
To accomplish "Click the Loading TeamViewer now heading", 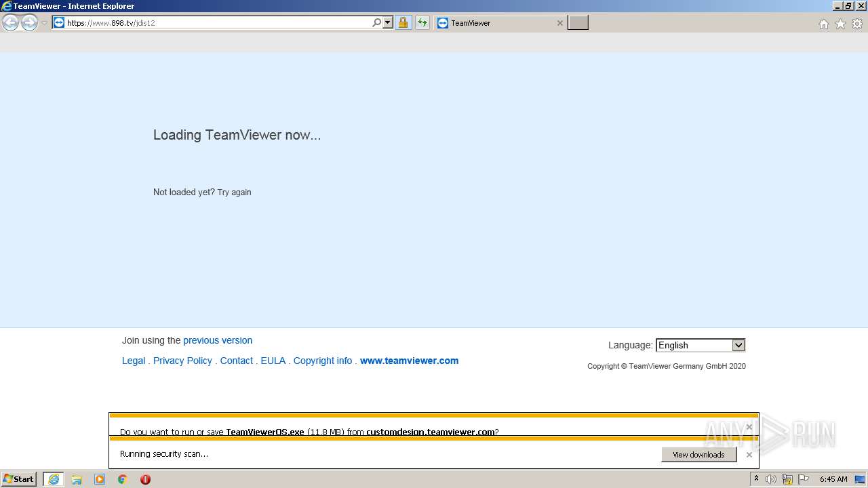I will tap(237, 135).
